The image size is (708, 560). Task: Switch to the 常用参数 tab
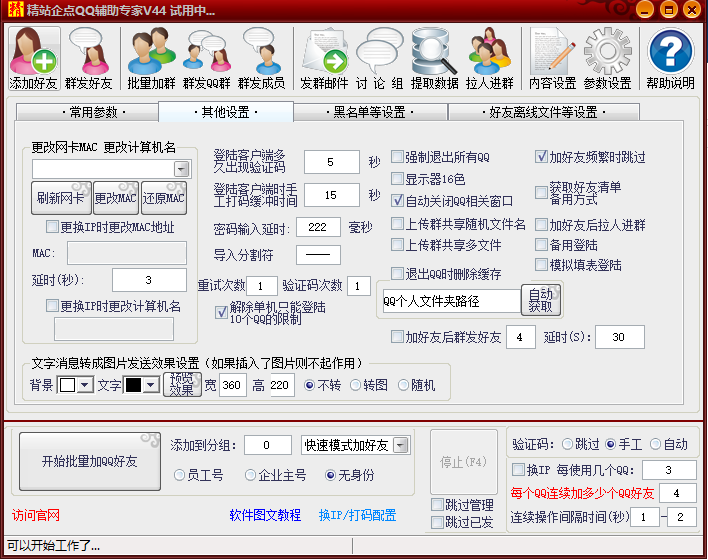pos(87,112)
